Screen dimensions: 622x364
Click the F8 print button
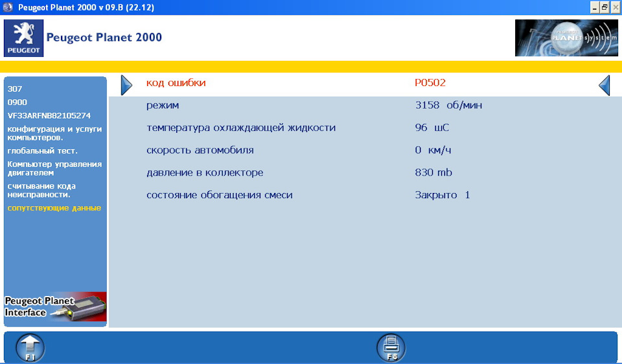[391, 348]
